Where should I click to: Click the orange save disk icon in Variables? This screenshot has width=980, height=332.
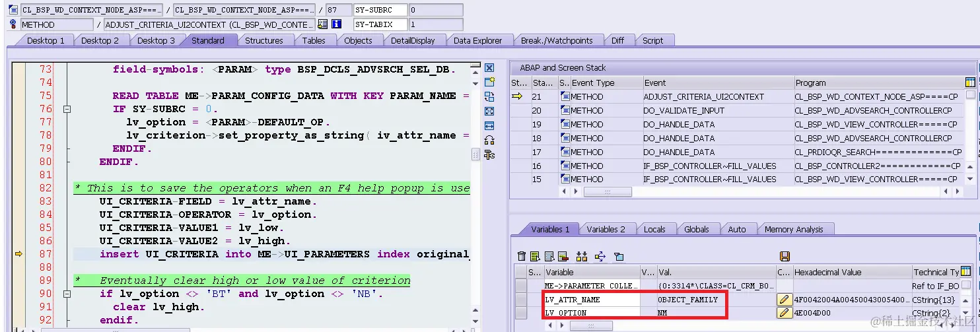coord(785,256)
